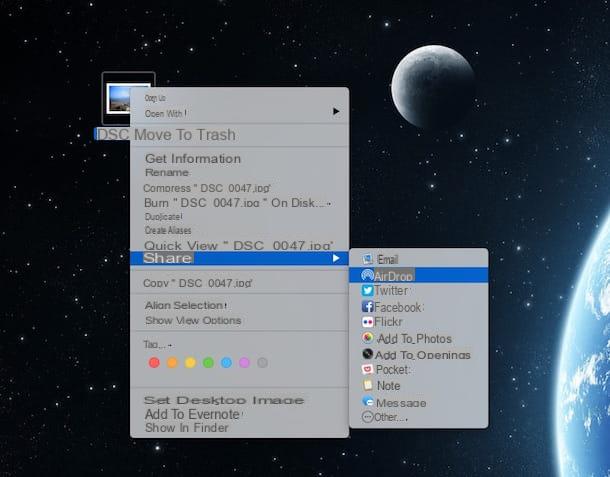Click the Pocket icon
610x477 pixels.
[x=367, y=369]
